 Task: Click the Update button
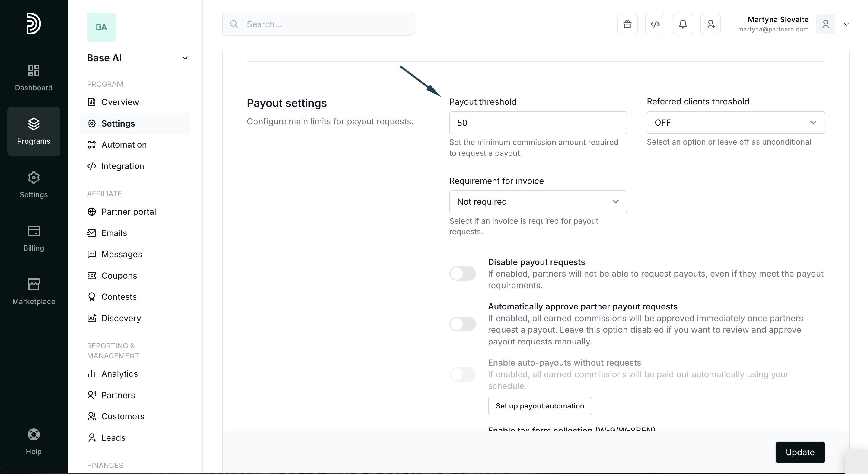[x=799, y=452]
